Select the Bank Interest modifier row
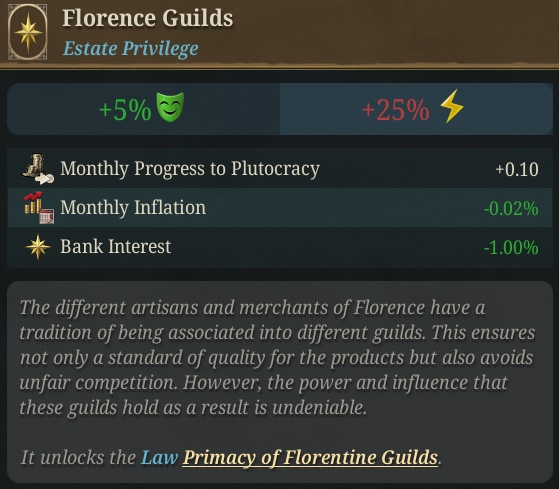Image resolution: width=559 pixels, height=489 pixels. [280, 247]
